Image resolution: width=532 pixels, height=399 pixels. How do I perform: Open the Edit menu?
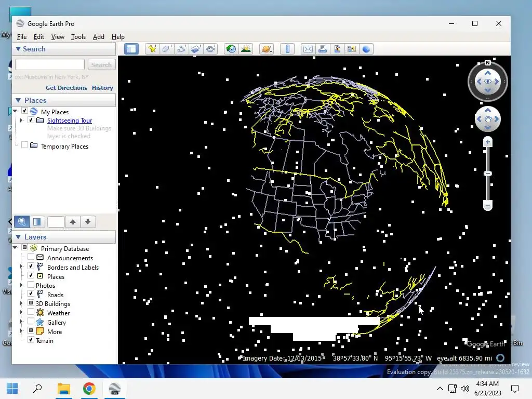(x=38, y=37)
